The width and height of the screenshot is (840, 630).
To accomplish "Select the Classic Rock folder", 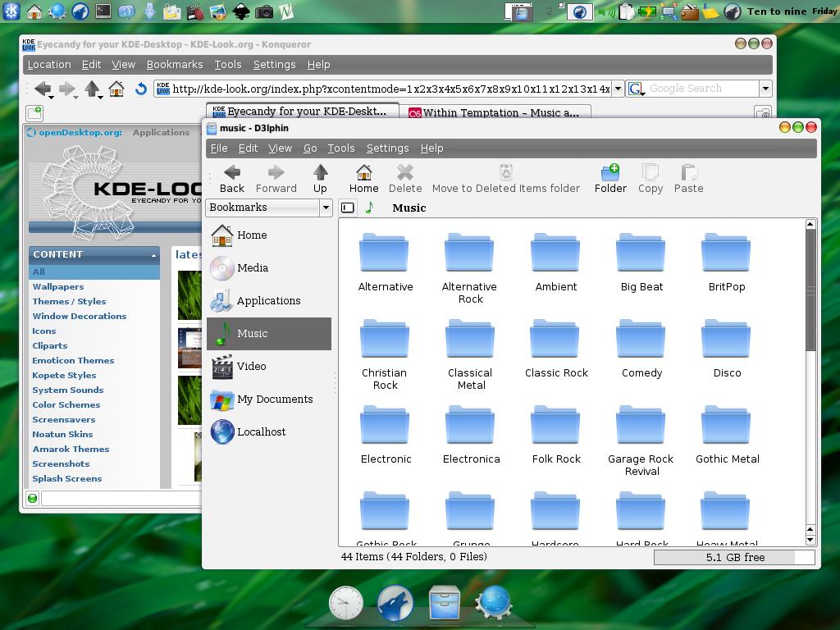I will click(556, 349).
